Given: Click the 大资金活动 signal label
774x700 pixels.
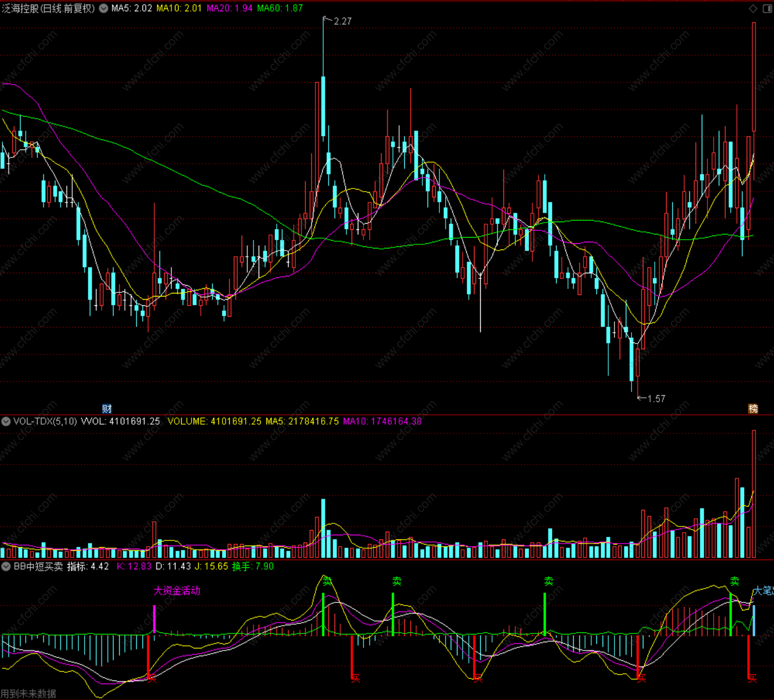Looking at the screenshot, I should pyautogui.click(x=177, y=590).
